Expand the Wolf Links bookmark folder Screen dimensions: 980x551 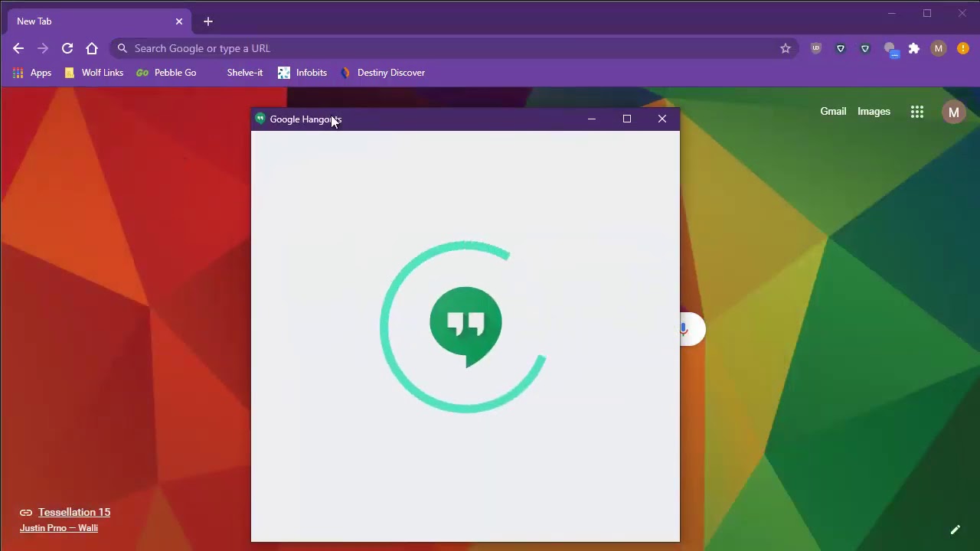point(93,73)
